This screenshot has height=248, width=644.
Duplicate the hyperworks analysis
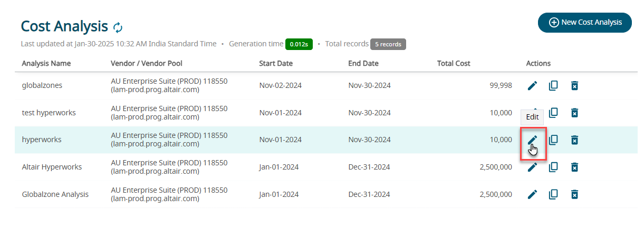553,140
